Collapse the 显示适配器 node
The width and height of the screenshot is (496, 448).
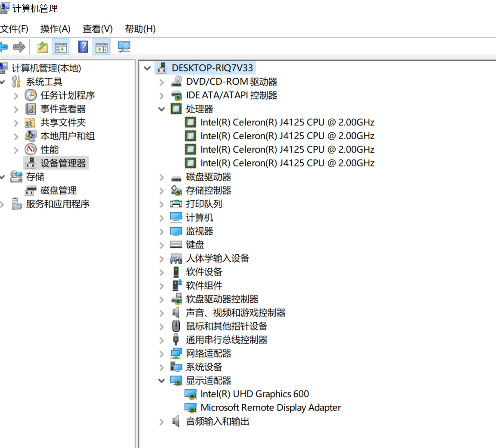pyautogui.click(x=162, y=381)
